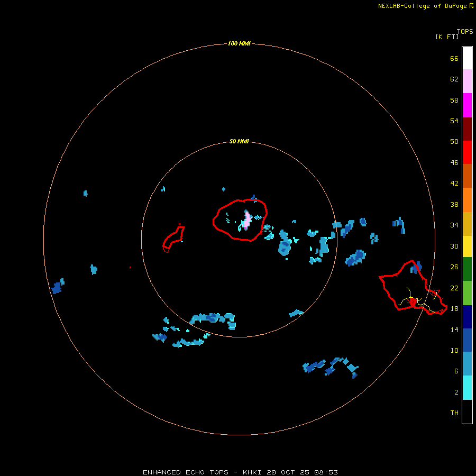Click the medium blue legend swatch
476x476 pixels.
[467, 340]
